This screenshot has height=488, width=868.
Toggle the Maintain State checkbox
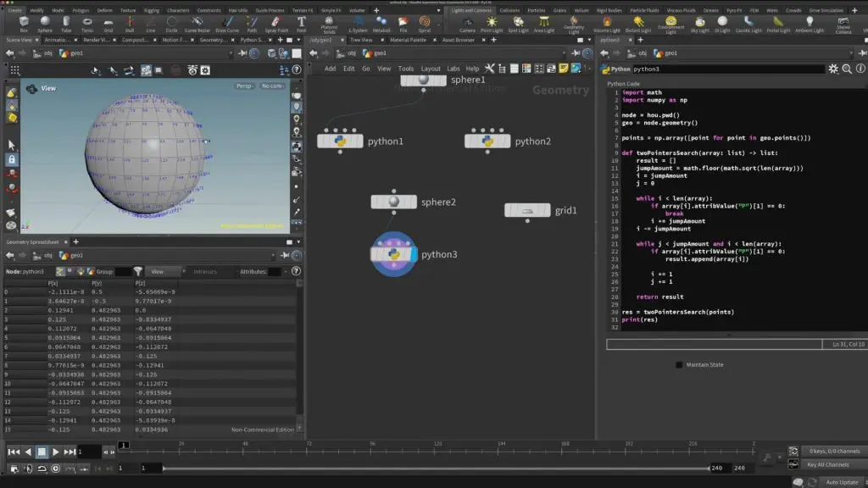coord(679,365)
